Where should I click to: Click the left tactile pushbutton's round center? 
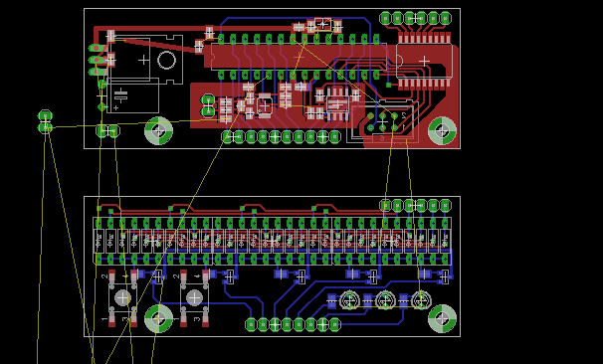122,298
